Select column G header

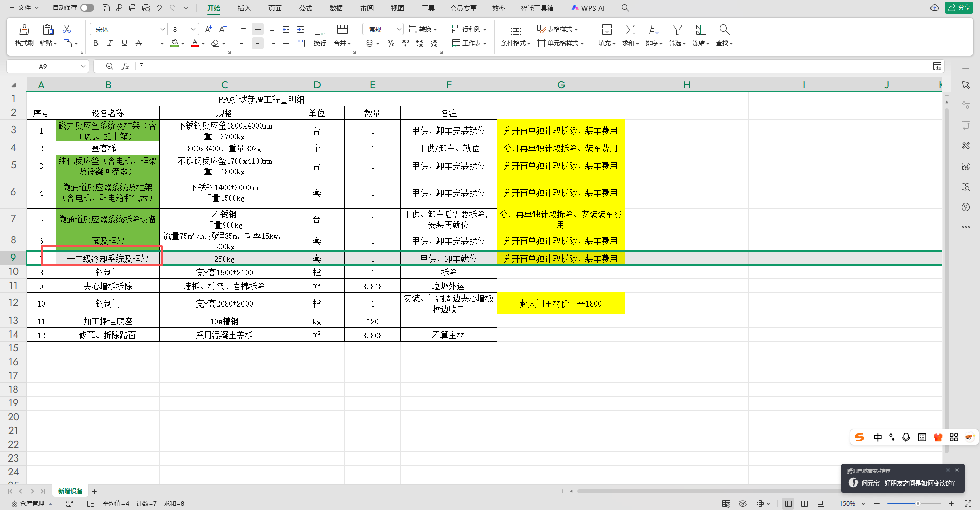pos(561,85)
